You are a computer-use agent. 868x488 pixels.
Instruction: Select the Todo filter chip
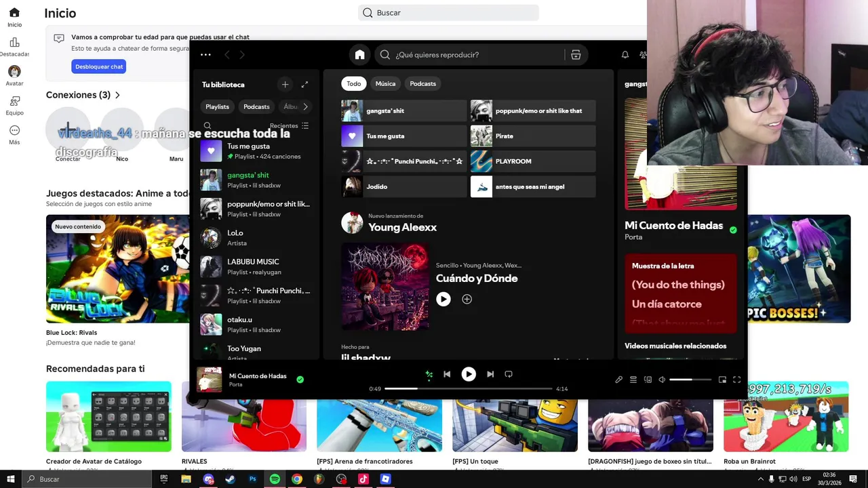[354, 83]
